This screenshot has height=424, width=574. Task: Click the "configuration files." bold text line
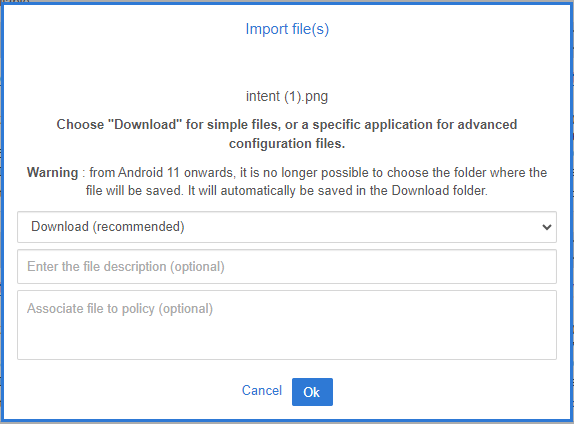(287, 144)
